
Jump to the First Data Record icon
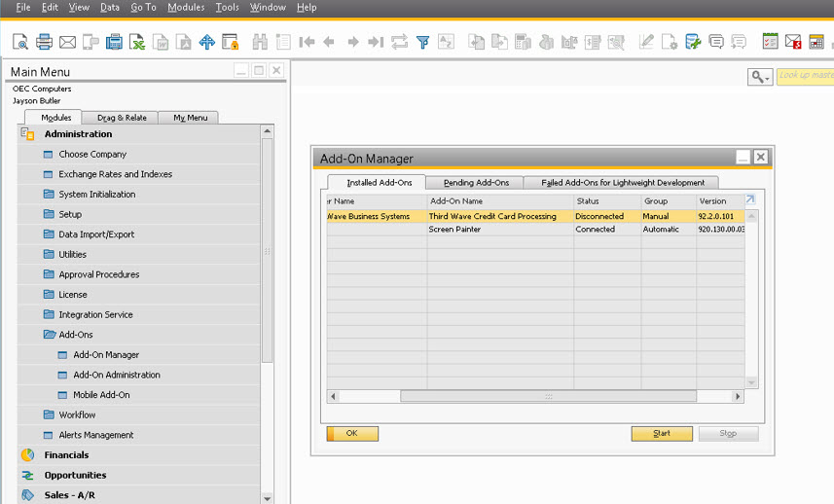307,42
